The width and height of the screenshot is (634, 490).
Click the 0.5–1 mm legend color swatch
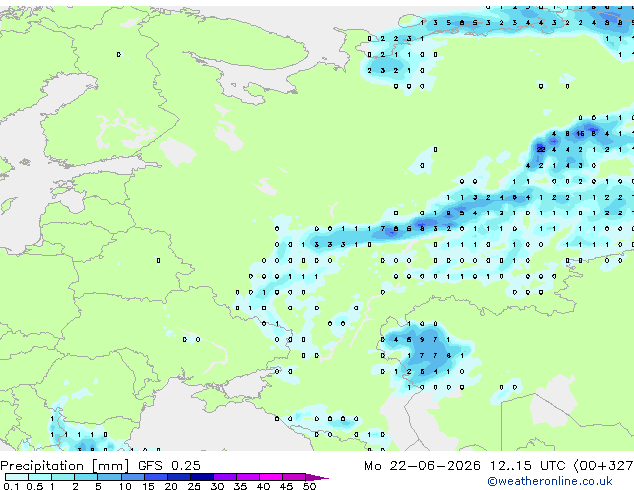click(x=40, y=477)
